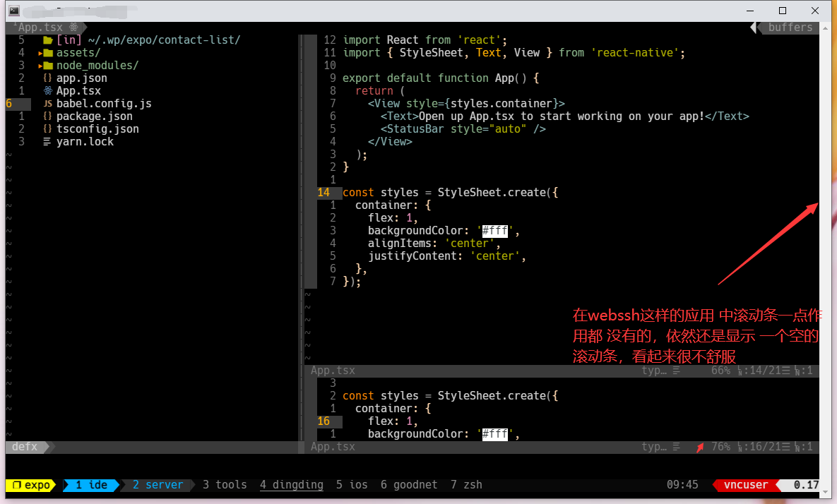Click the justifyContent property line

(x=447, y=256)
